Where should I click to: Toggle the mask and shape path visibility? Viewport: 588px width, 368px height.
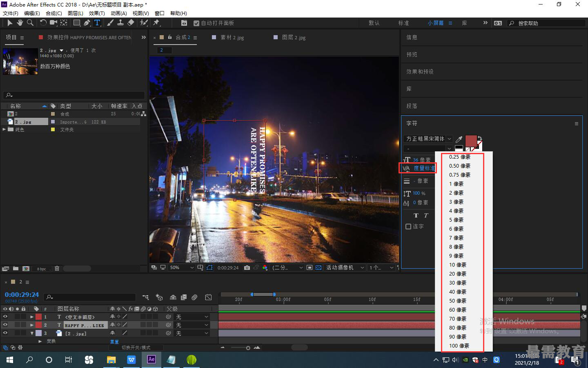point(209,267)
